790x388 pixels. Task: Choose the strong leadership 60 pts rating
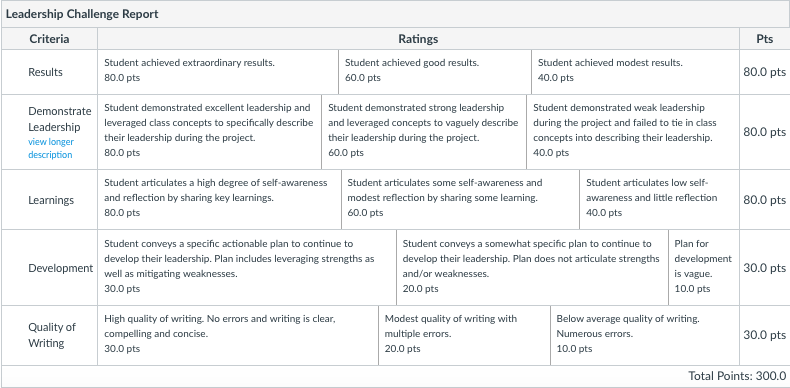coord(424,132)
